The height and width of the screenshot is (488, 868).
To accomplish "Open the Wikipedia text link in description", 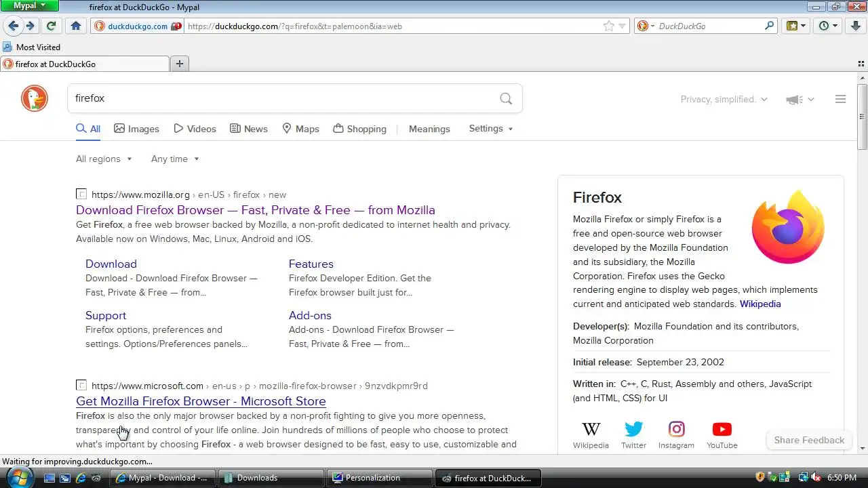I will click(x=760, y=304).
